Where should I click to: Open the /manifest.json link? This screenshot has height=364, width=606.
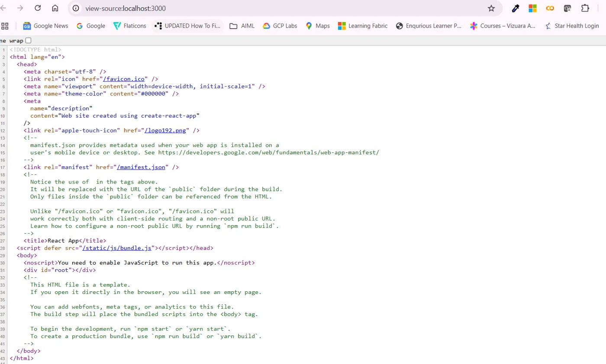(x=141, y=167)
